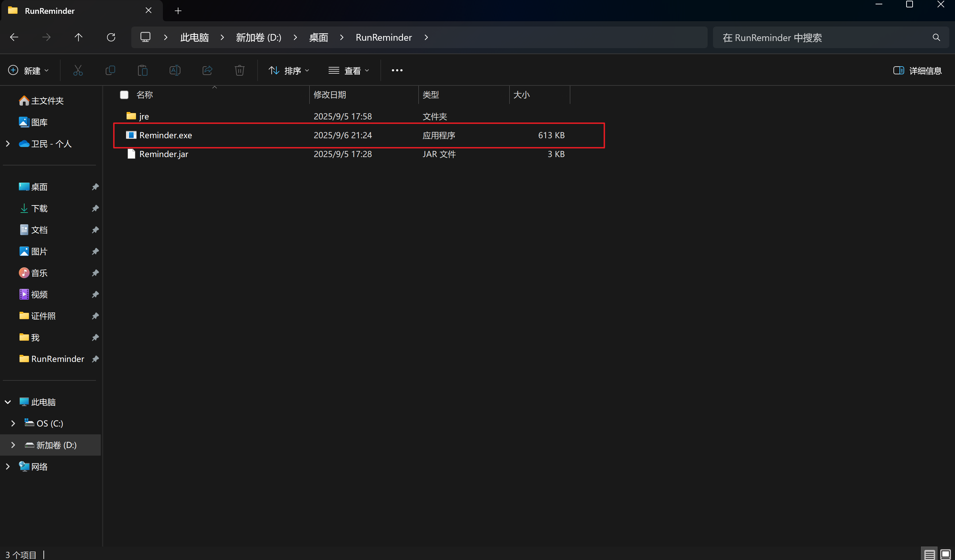Check the select-all checkbox by 名称

point(124,95)
